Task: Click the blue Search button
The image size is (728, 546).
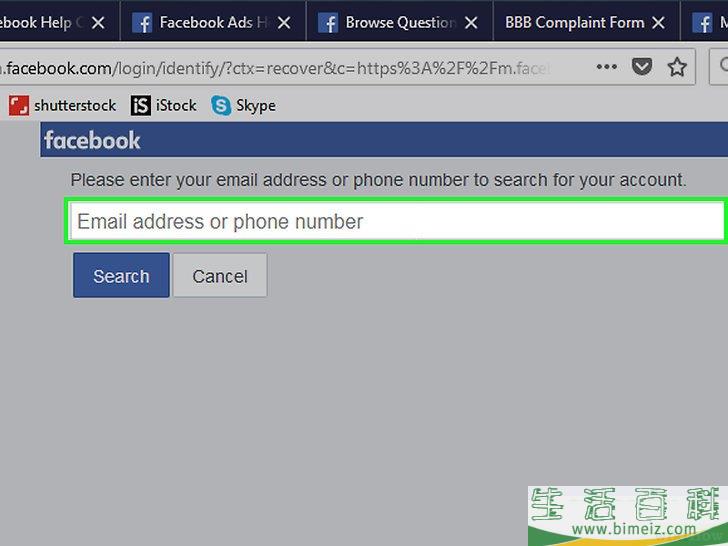Action: [x=121, y=275]
